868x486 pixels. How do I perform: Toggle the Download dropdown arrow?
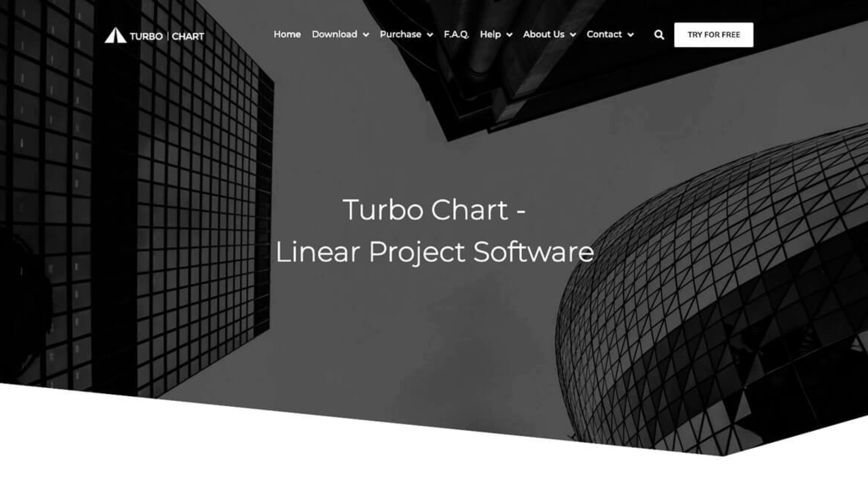pyautogui.click(x=366, y=34)
